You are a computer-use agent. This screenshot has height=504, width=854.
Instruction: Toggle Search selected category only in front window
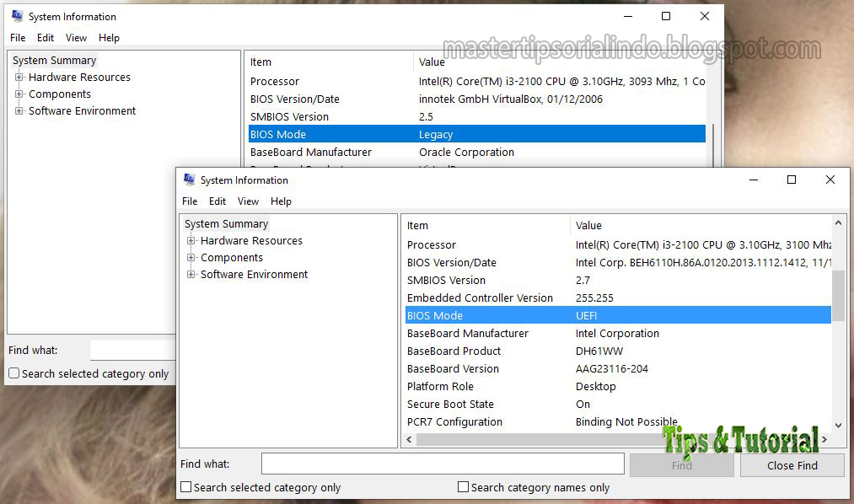[185, 487]
